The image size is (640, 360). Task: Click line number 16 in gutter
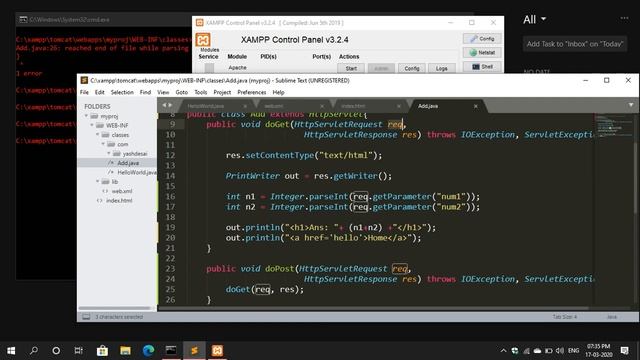point(170,196)
